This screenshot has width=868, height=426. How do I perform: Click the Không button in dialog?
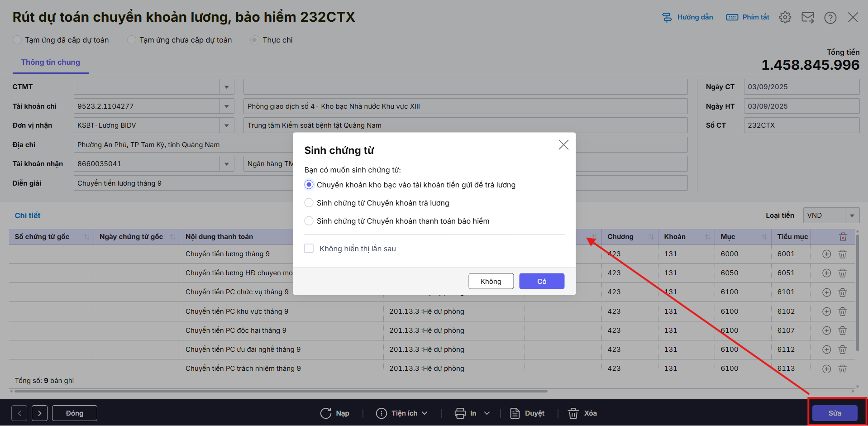[491, 281]
